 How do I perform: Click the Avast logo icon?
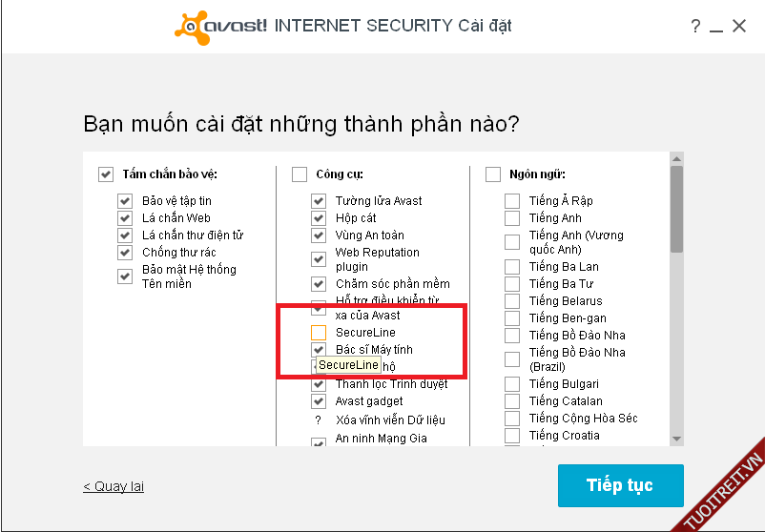point(194,26)
